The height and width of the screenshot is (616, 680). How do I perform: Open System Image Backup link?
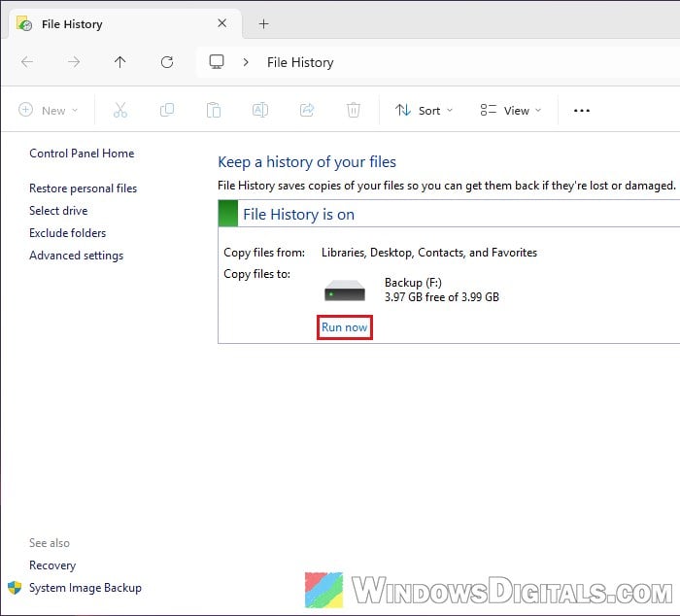tap(85, 588)
